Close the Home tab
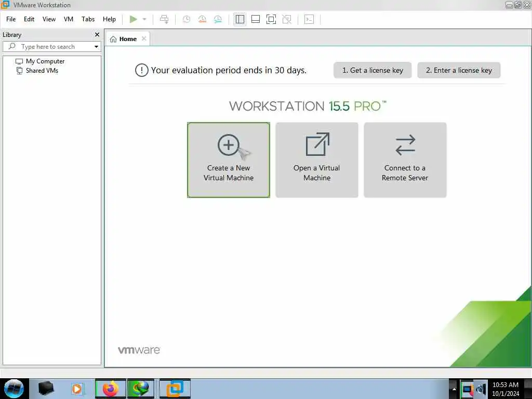 [144, 38]
